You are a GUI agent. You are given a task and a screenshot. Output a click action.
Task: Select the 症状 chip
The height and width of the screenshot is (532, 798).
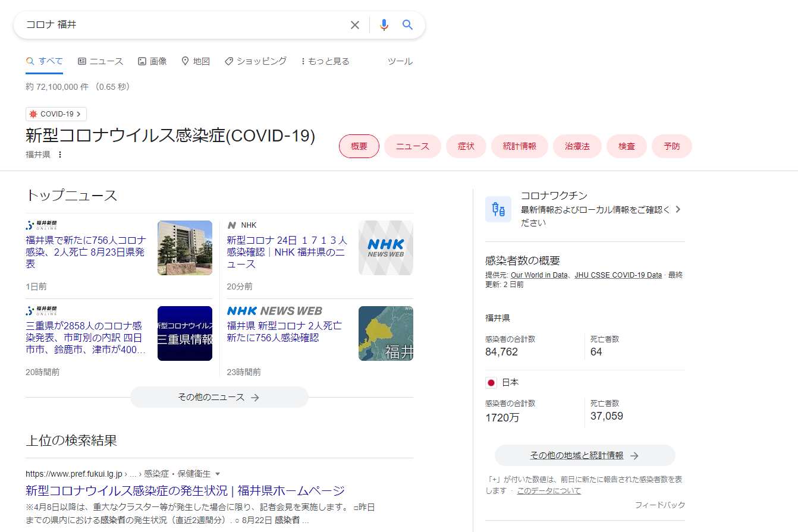466,146
